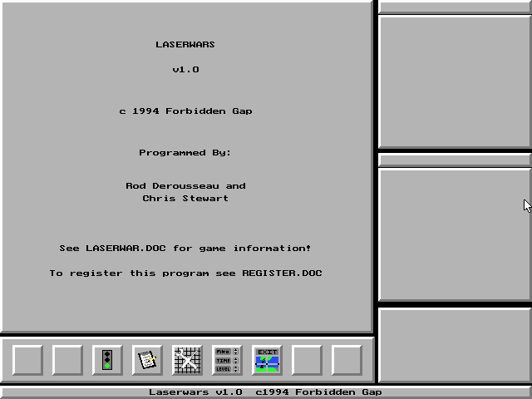The width and height of the screenshot is (532, 399).
Task: Click the LASERWARS title text
Action: pos(185,45)
